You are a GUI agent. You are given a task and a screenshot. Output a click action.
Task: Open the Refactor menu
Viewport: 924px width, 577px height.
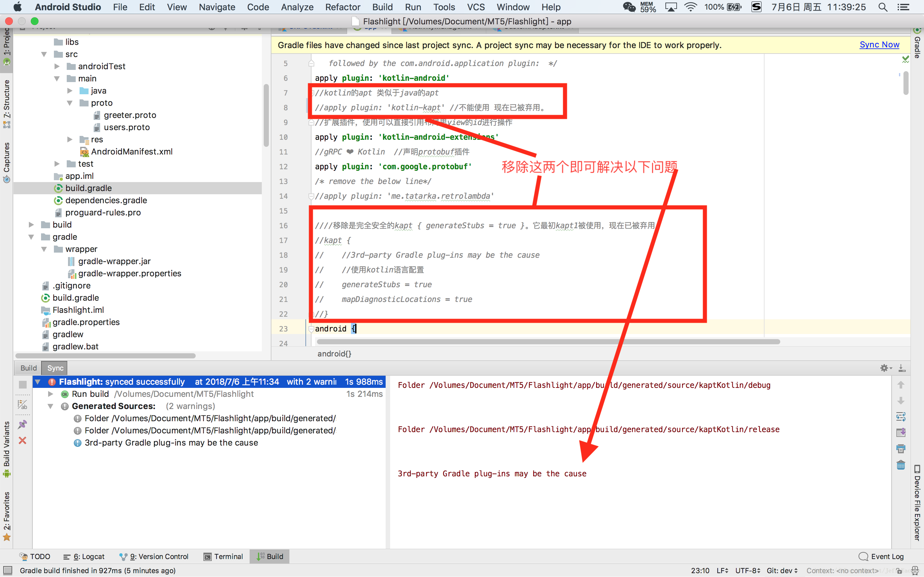343,7
